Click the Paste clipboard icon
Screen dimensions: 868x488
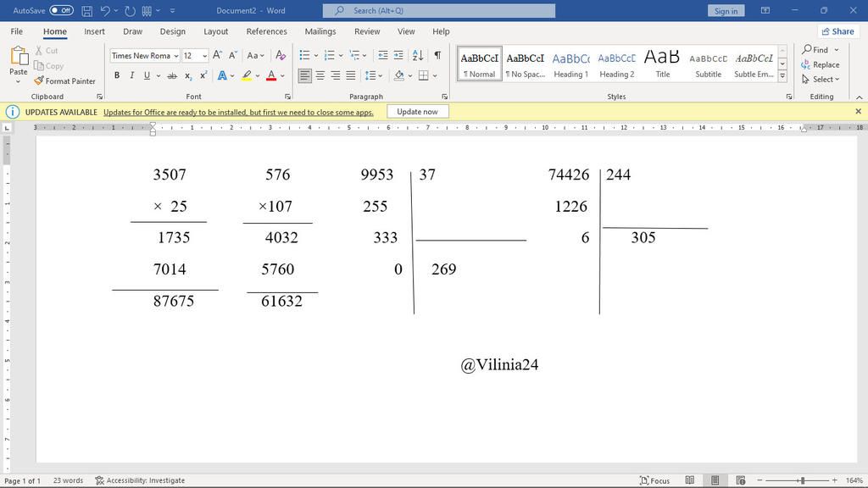tap(19, 55)
